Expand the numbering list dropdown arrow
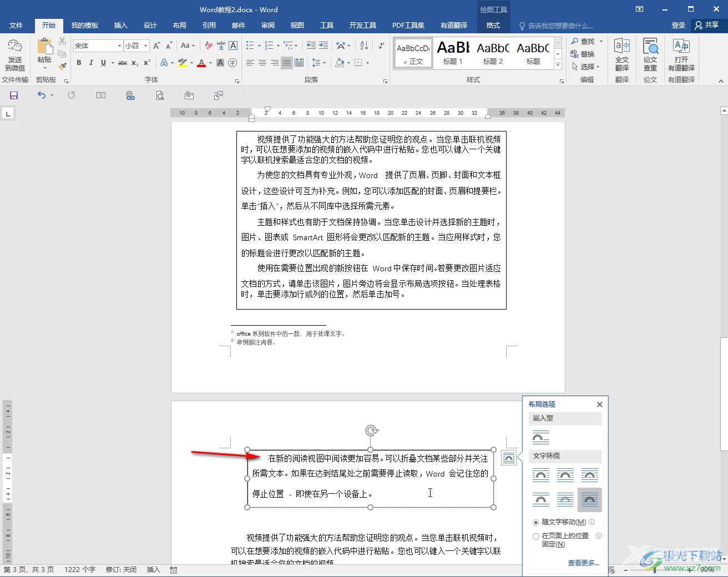The width and height of the screenshot is (728, 577). 279,46
